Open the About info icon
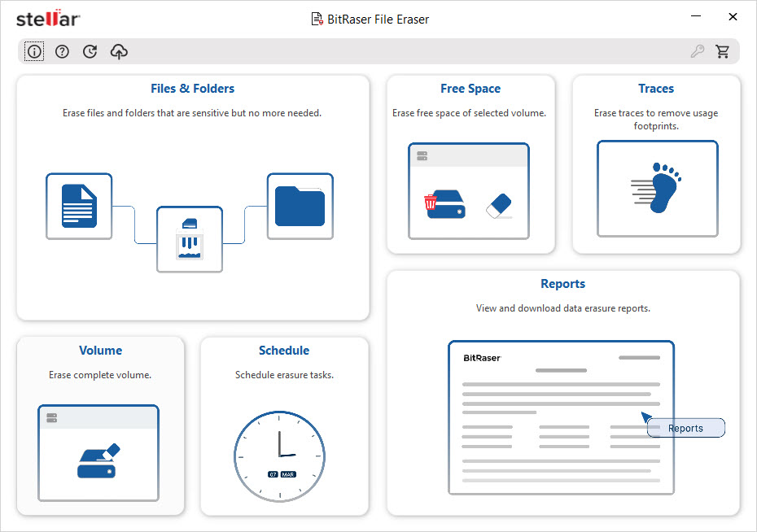The image size is (757, 532). click(34, 51)
